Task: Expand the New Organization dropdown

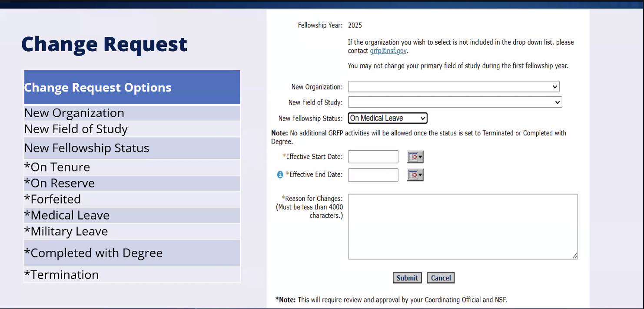Action: 454,87
